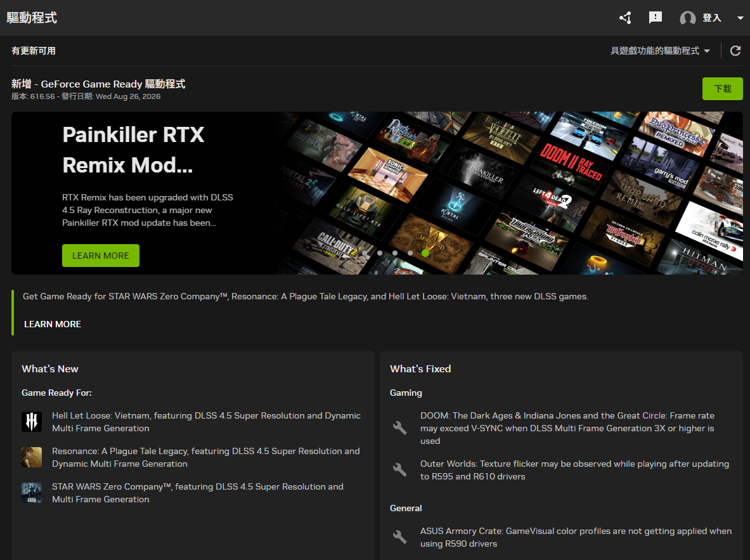This screenshot has height=560, width=750.
Task: Click the Resonance: A Plague Tale Legacy text
Action: [x=205, y=457]
